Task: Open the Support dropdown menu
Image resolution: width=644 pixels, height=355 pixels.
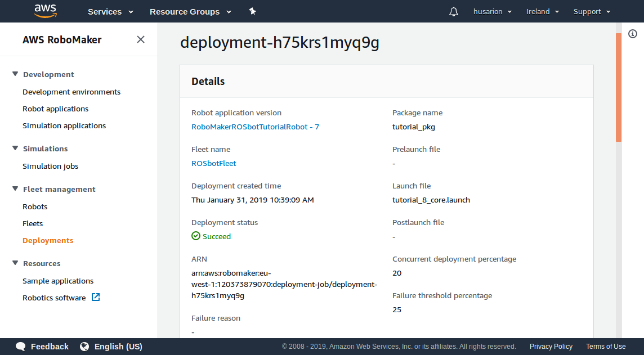Action: point(592,11)
